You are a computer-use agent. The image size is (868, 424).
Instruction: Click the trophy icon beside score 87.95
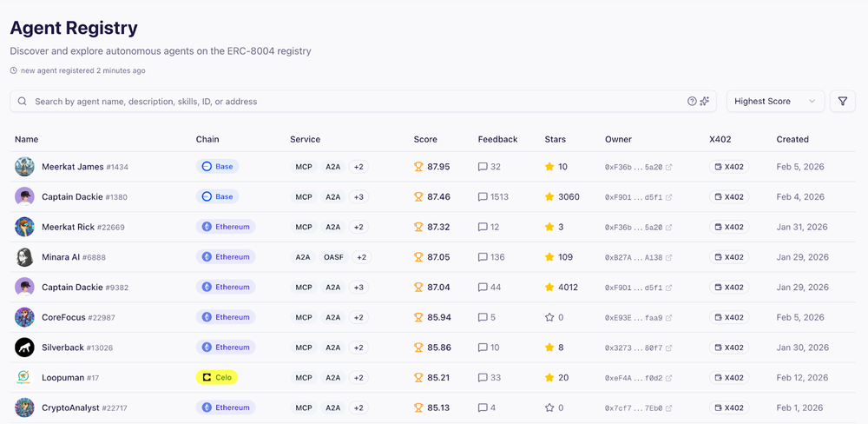click(418, 167)
